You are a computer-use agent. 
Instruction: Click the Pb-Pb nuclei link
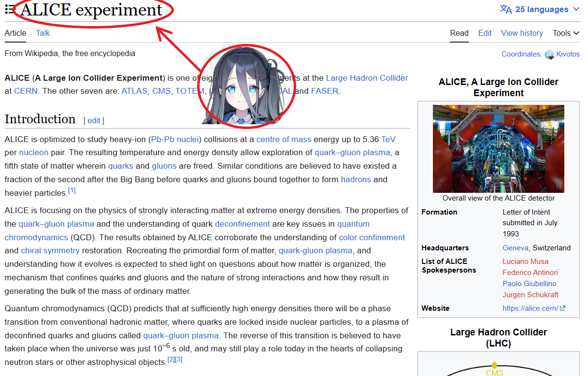174,139
